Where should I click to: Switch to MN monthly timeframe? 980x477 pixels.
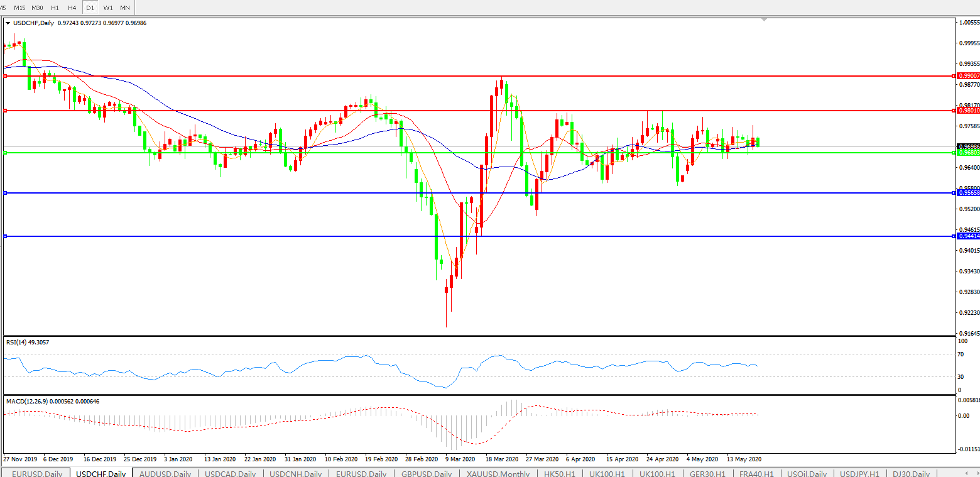pyautogui.click(x=125, y=8)
